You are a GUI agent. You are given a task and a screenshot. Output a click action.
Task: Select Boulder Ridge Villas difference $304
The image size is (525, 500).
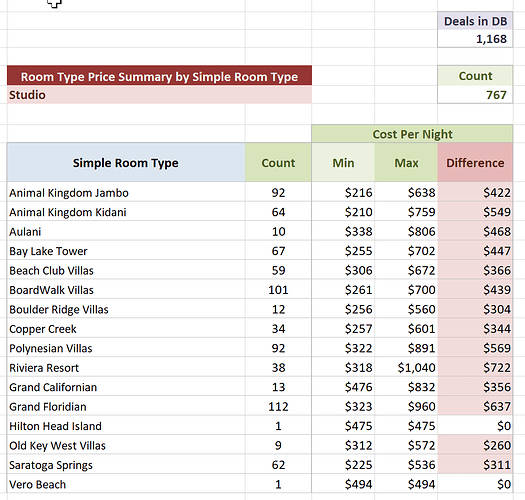click(475, 309)
